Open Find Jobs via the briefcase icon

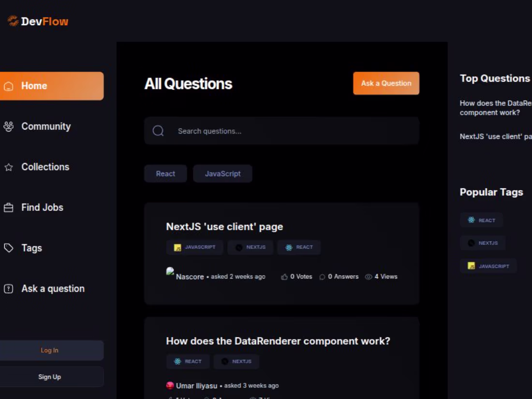[8, 207]
